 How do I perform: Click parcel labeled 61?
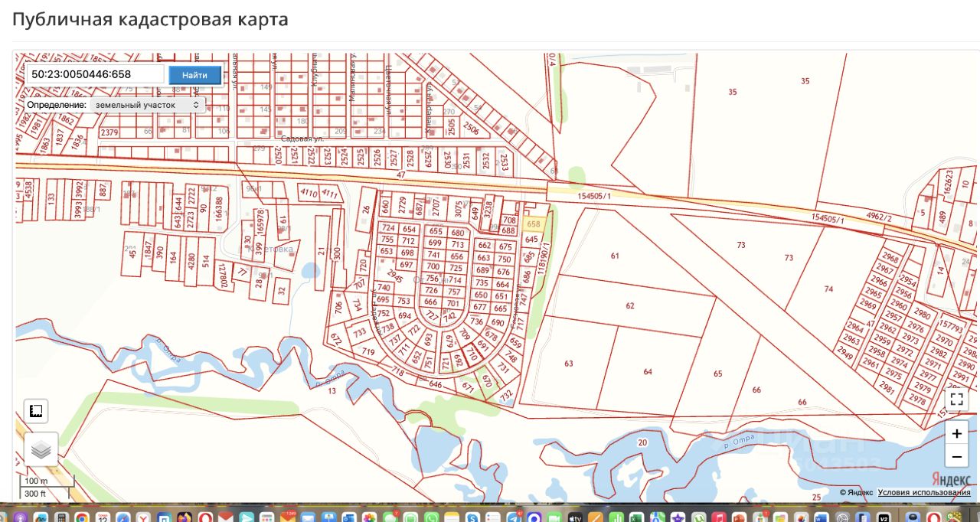(x=615, y=256)
